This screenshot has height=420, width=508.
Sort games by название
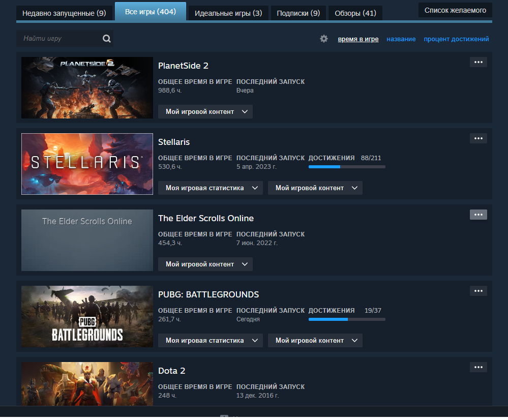coord(401,39)
